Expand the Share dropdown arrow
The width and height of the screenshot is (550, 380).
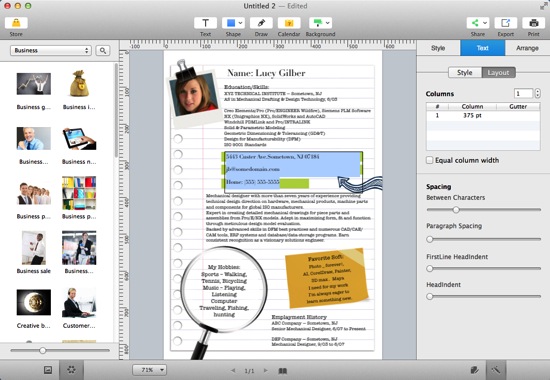click(485, 23)
